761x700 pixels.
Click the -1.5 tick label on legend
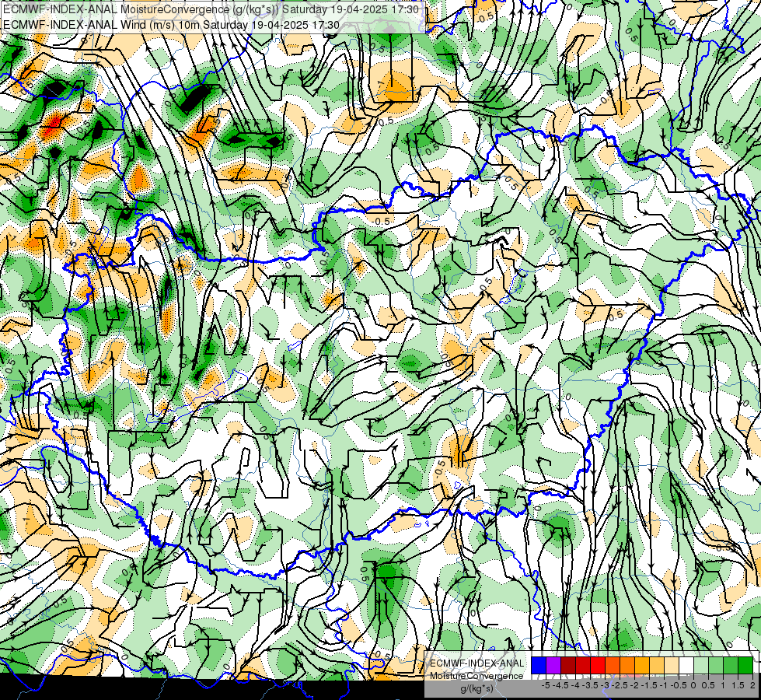649,685
